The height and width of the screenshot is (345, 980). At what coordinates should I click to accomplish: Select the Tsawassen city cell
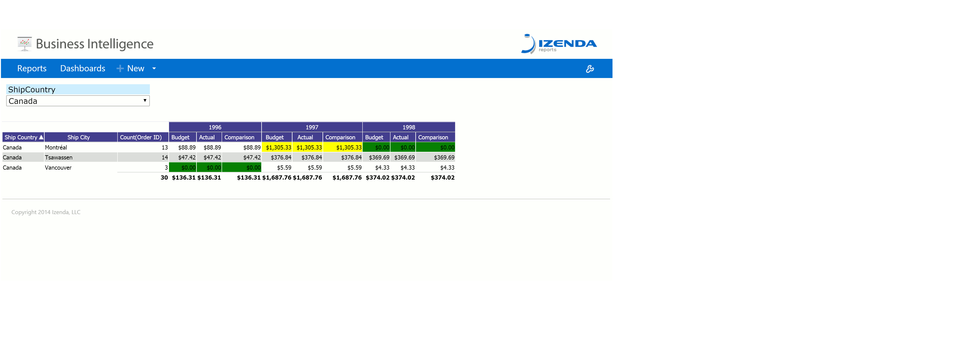click(x=59, y=158)
